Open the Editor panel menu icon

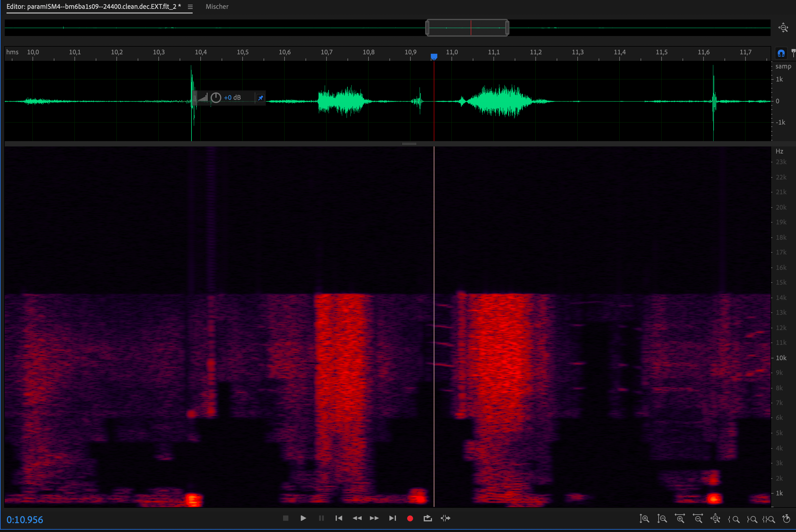pyautogui.click(x=190, y=7)
